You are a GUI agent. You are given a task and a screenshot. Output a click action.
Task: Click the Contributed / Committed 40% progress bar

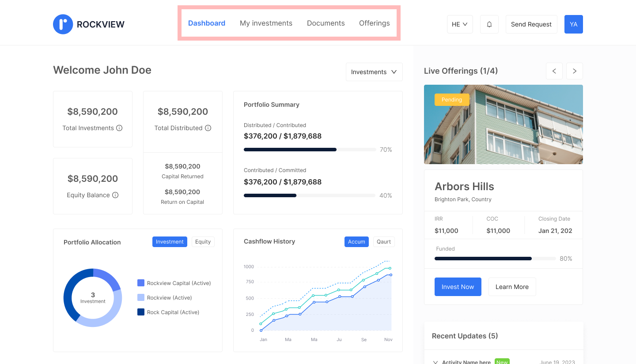(310, 195)
